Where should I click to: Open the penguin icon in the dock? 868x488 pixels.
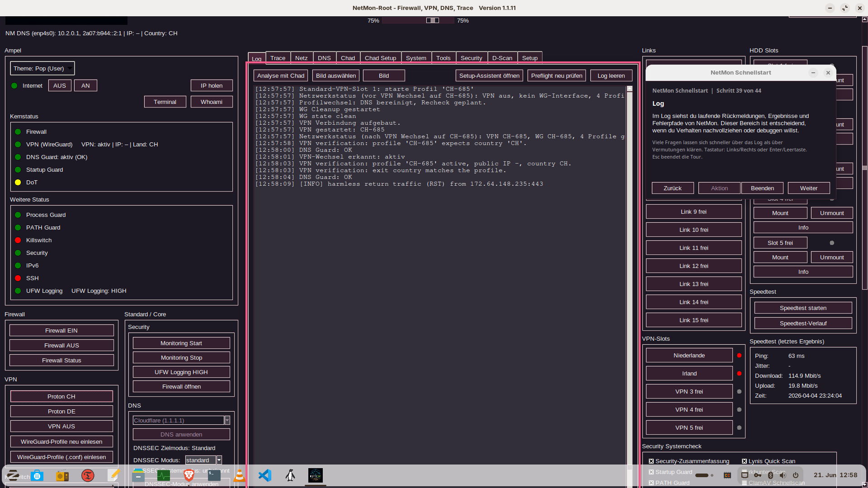(290, 475)
